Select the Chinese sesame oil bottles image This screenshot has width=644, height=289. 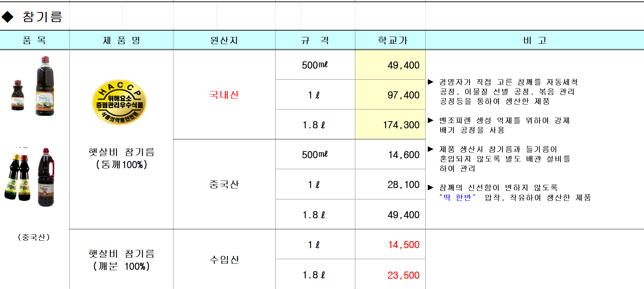point(30,177)
